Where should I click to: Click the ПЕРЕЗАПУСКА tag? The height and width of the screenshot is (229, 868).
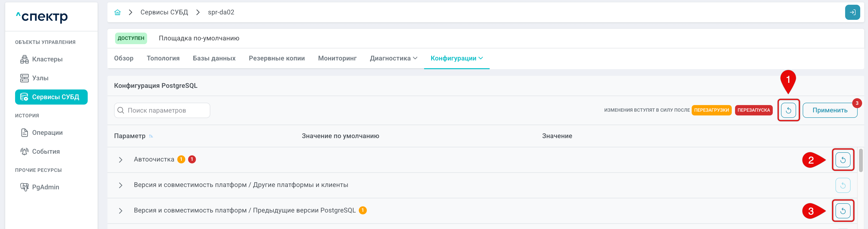pos(753,110)
